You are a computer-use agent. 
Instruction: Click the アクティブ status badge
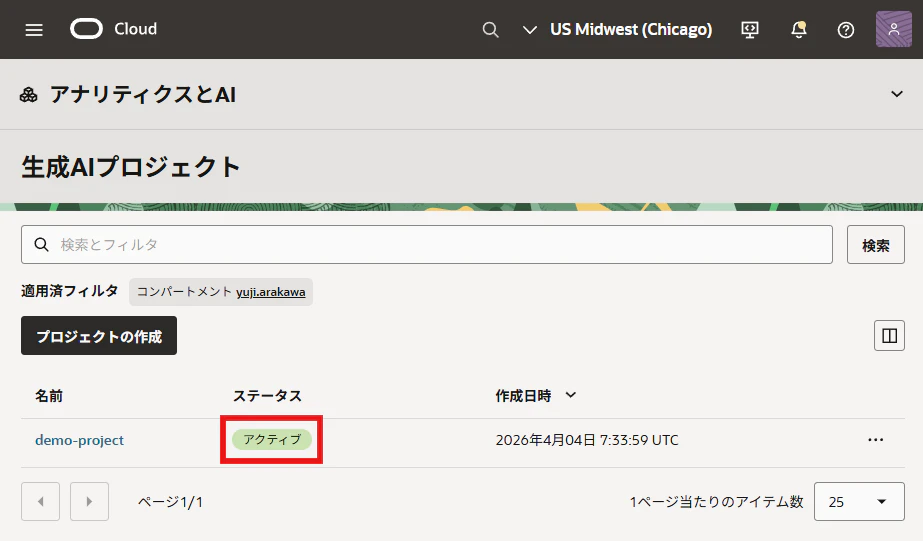(x=272, y=439)
